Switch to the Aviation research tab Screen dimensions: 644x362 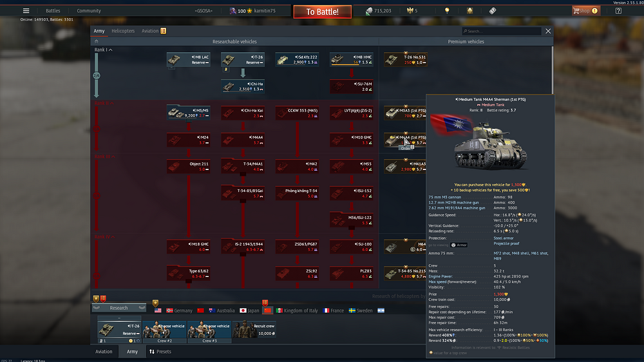click(x=150, y=31)
